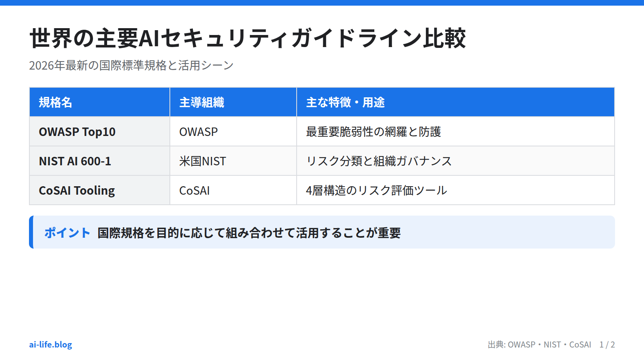Click the ポイント label in the callout

[x=67, y=232]
